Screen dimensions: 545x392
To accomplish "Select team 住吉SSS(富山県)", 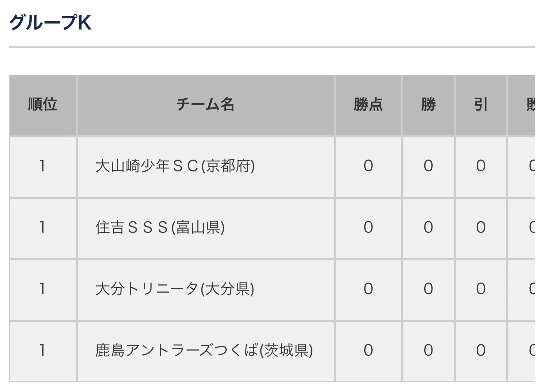I will [x=160, y=228].
